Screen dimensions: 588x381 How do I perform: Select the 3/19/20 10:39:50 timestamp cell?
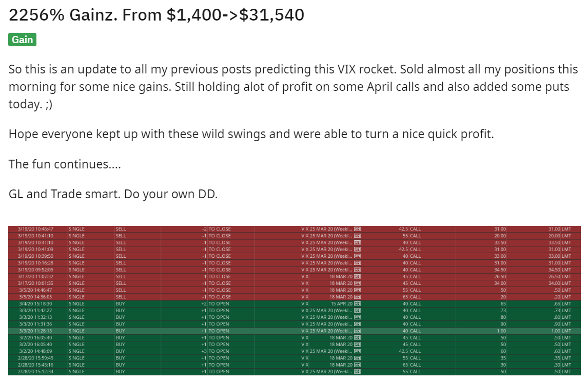pyautogui.click(x=36, y=256)
